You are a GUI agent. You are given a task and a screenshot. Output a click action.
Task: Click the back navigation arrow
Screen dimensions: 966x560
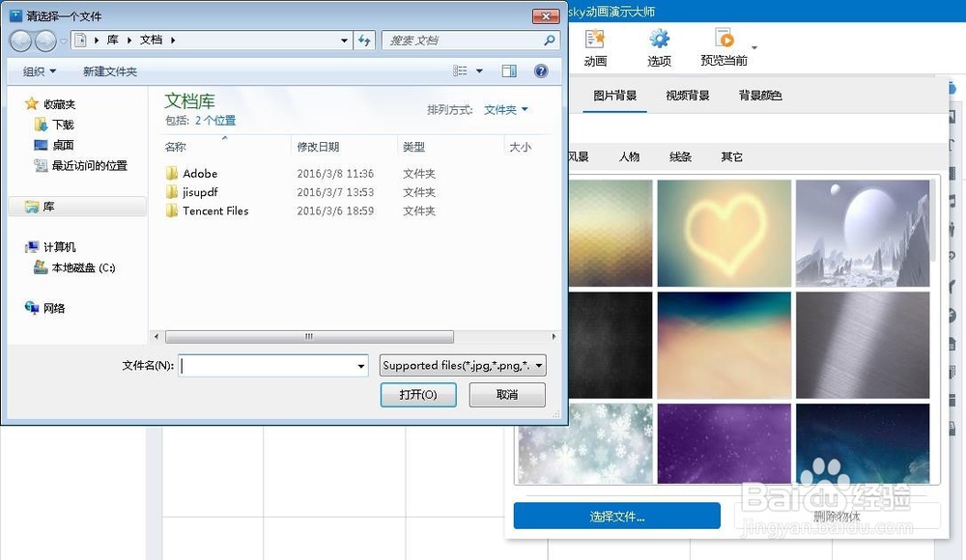click(x=20, y=41)
